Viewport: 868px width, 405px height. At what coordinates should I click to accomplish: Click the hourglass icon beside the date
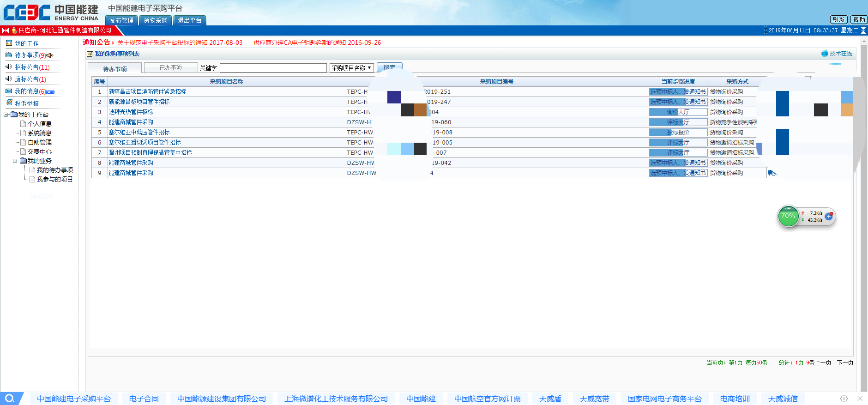pyautogui.click(x=863, y=30)
